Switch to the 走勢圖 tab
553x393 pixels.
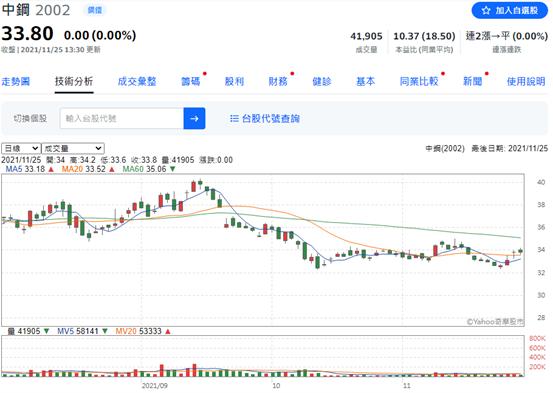(16, 81)
